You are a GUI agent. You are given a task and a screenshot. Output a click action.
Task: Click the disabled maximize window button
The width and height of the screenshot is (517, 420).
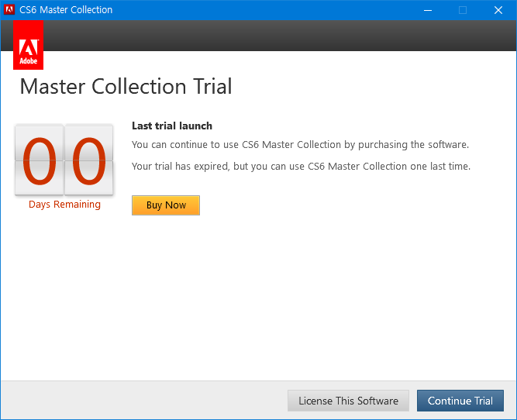(463, 10)
